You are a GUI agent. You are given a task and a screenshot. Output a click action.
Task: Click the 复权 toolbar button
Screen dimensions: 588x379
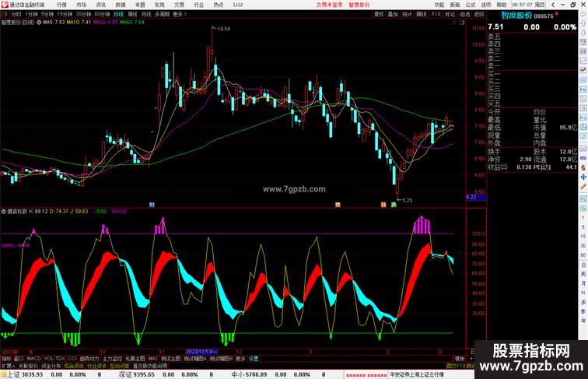pos(379,14)
